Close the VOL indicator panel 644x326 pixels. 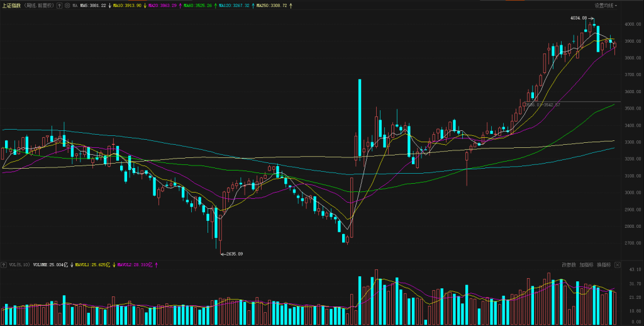click(616, 265)
